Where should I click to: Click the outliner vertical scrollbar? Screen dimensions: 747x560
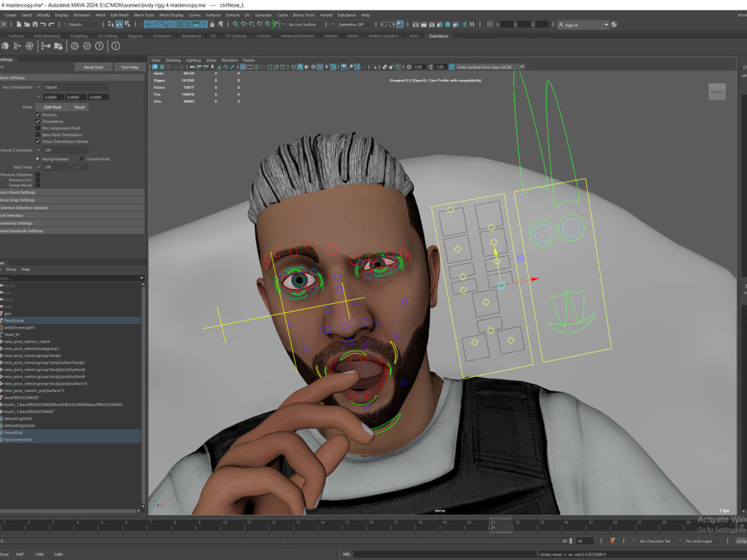(x=143, y=395)
